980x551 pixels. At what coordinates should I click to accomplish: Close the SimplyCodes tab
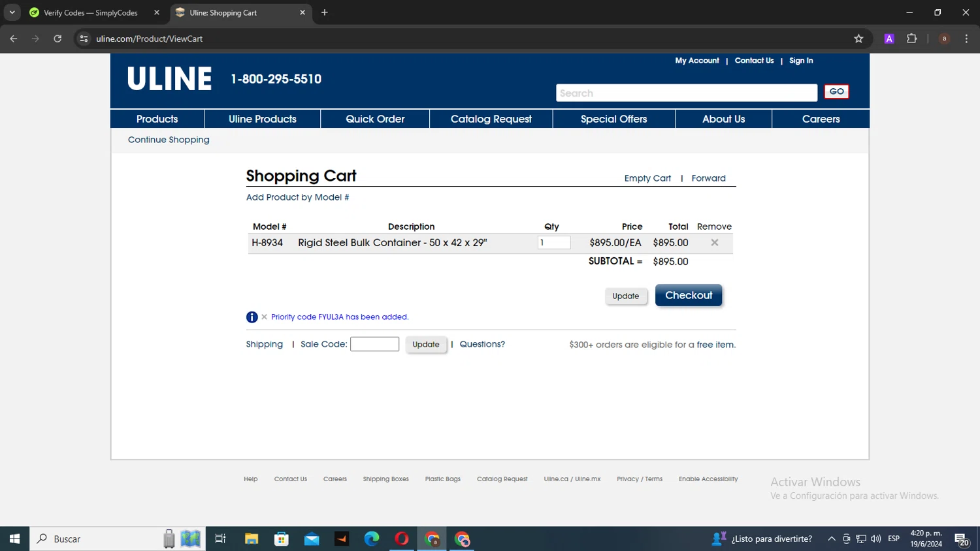(x=157, y=12)
